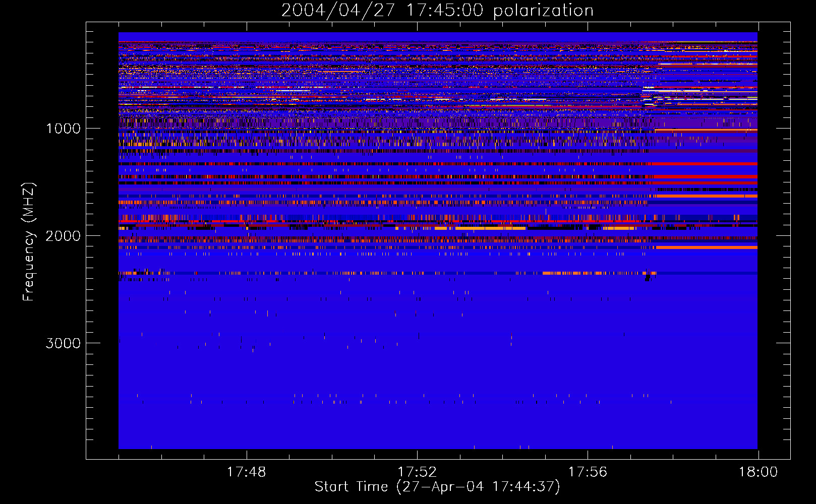Viewport: 816px width, 504px height.
Task: Click the 2000 frequency tick label
Action: 63,236
